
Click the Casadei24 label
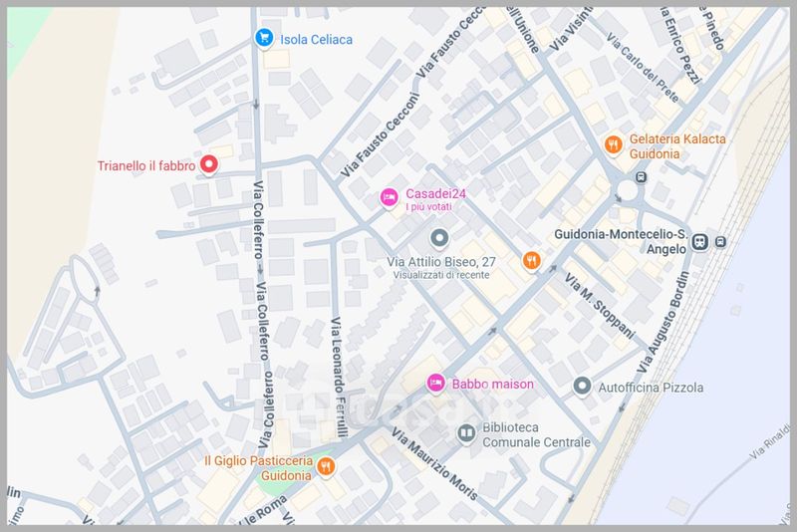point(435,193)
